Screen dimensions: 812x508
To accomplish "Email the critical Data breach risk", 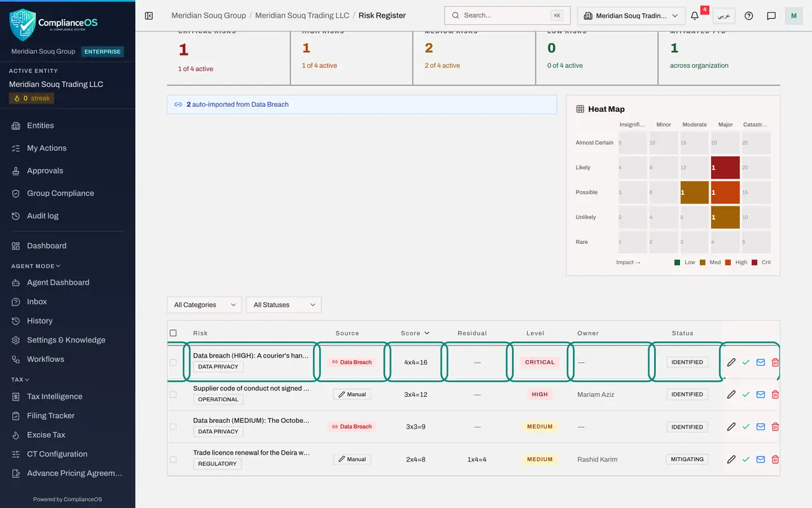I will point(761,362).
